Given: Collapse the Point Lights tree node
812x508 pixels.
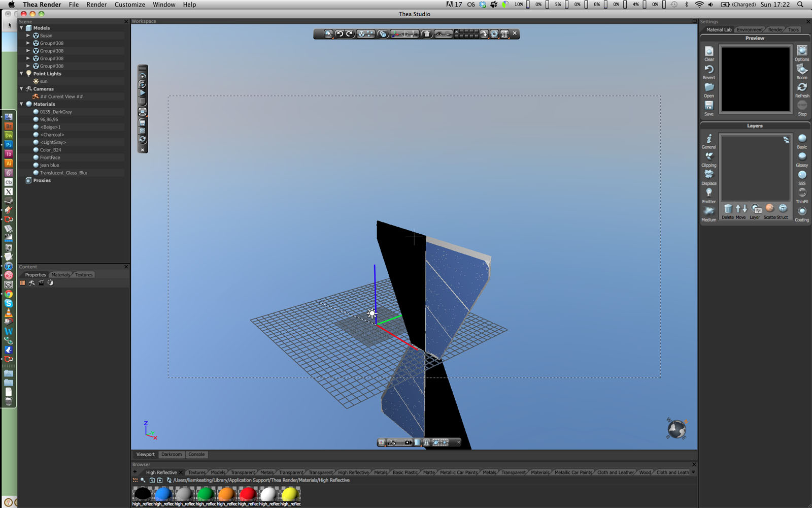Looking at the screenshot, I should click(22, 74).
